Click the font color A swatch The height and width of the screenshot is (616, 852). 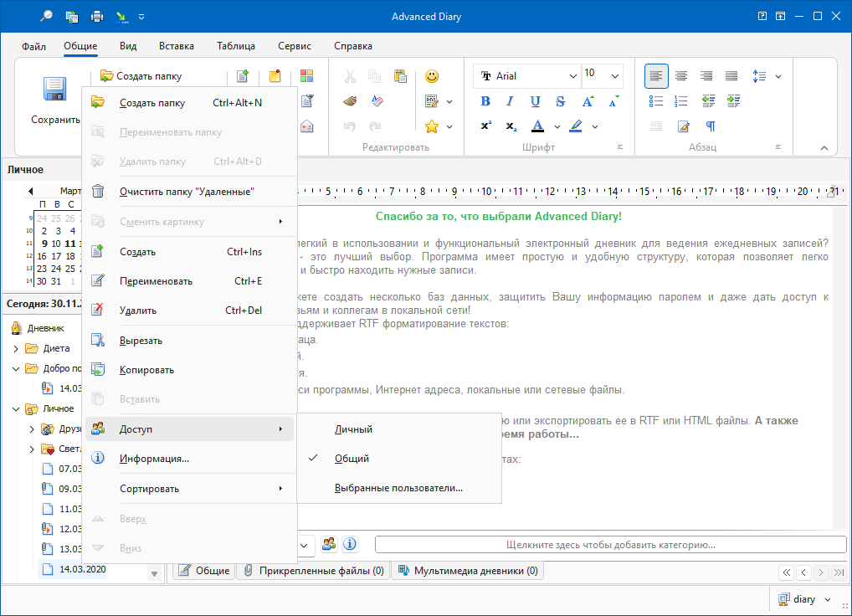click(x=538, y=126)
